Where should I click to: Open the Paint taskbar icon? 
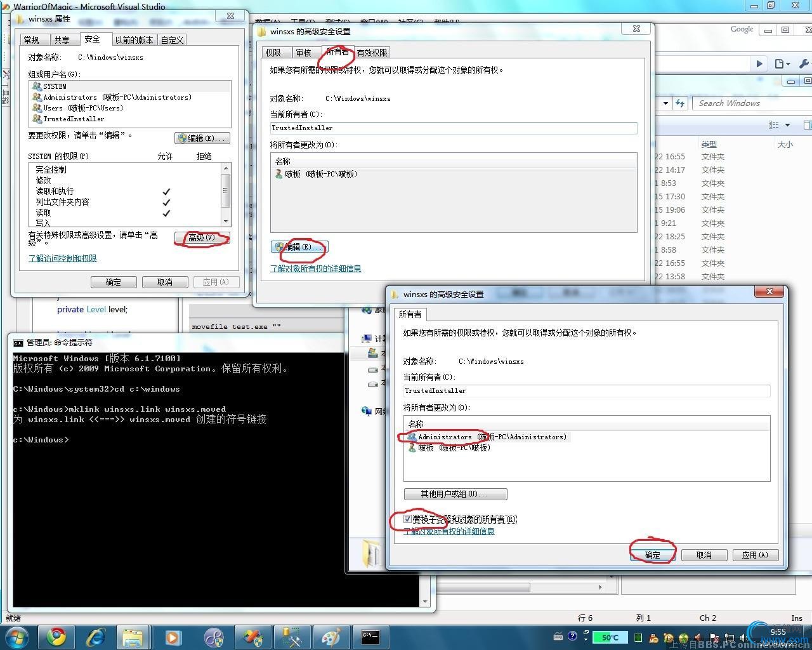click(x=331, y=637)
